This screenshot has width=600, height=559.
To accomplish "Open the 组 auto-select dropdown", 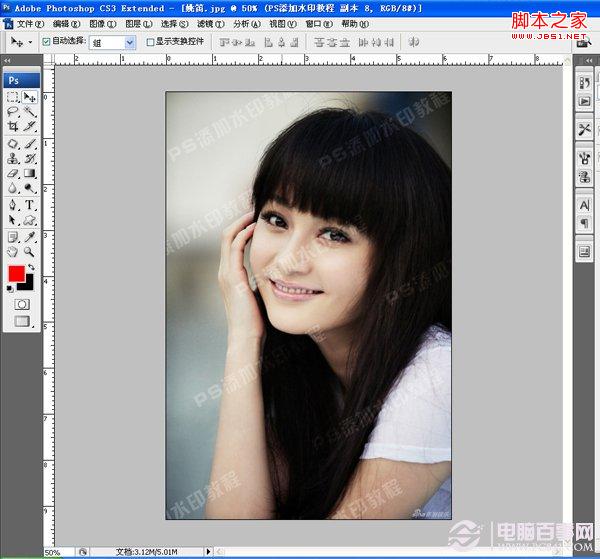I will coord(130,42).
